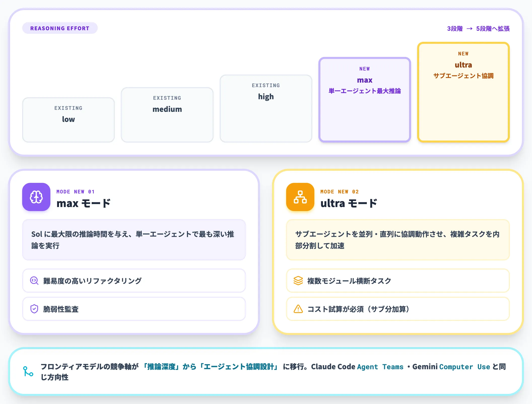532x404 pixels.
Task: Click the Claude Code text
Action: tap(333, 367)
